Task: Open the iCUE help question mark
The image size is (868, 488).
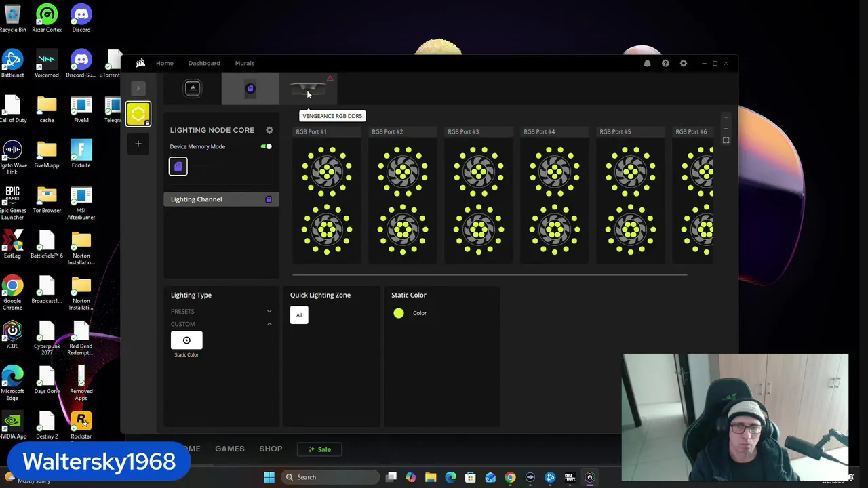Action: (x=665, y=63)
